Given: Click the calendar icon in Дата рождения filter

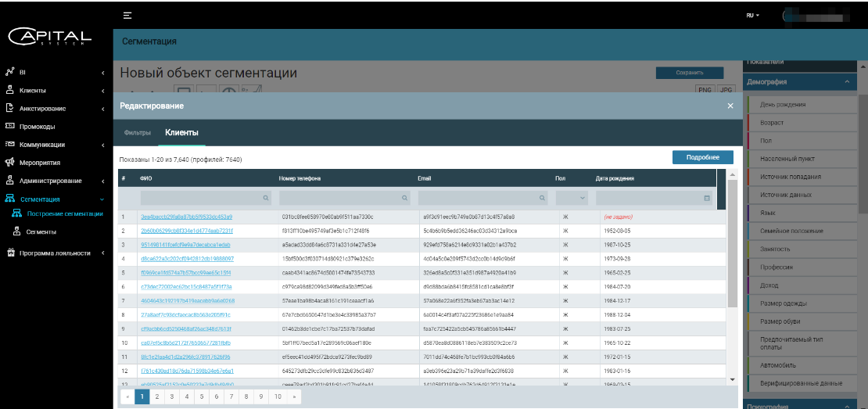Looking at the screenshot, I should coord(707,199).
